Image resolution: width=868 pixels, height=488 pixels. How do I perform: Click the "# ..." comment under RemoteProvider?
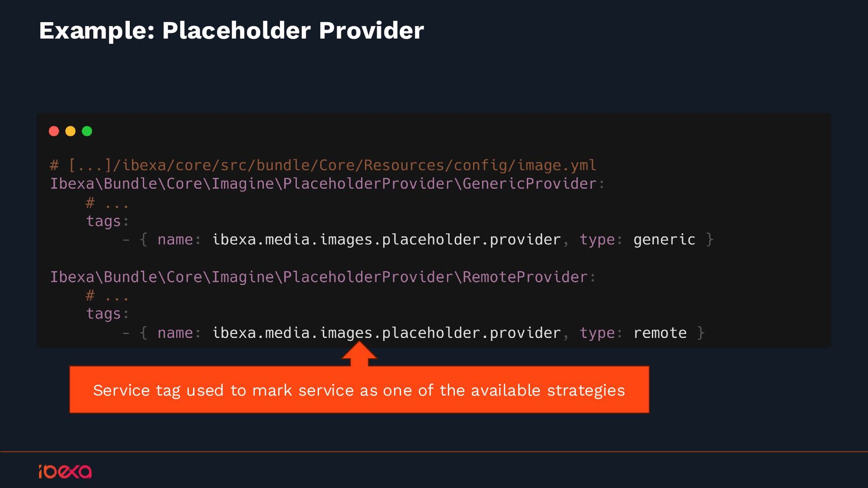point(107,296)
